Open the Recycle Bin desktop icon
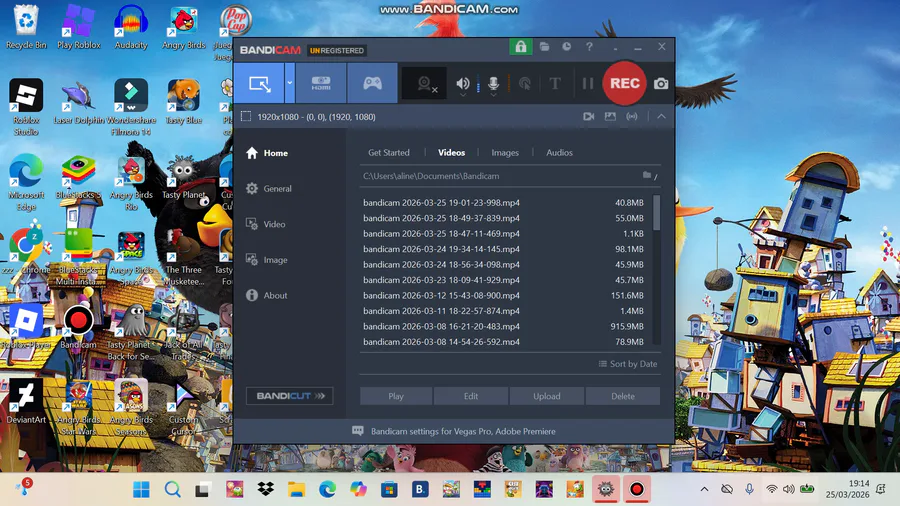The height and width of the screenshot is (506, 900). (x=26, y=28)
